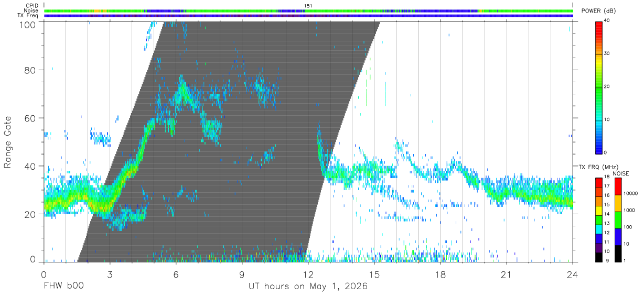Viewport: 644px width, 297px height.
Task: Click the TX frequency color strip above the plot
Action: pos(308,16)
